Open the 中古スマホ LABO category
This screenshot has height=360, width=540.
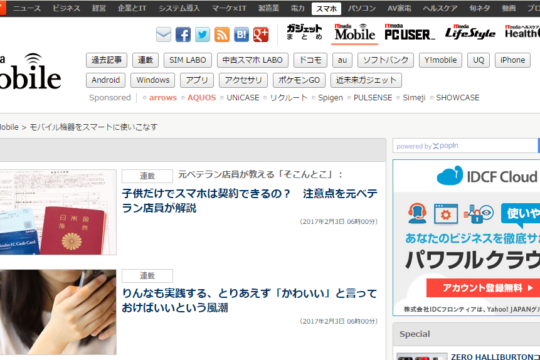(x=252, y=60)
